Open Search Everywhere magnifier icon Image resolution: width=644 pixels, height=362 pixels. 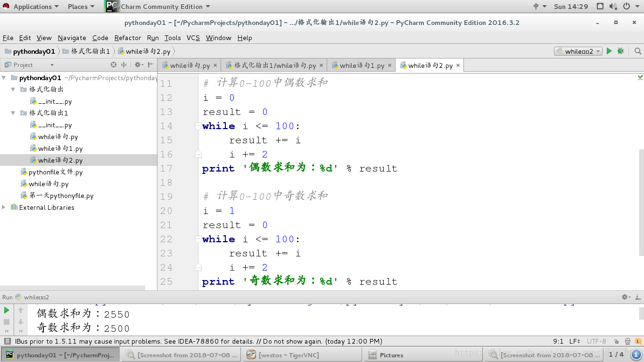(638, 51)
